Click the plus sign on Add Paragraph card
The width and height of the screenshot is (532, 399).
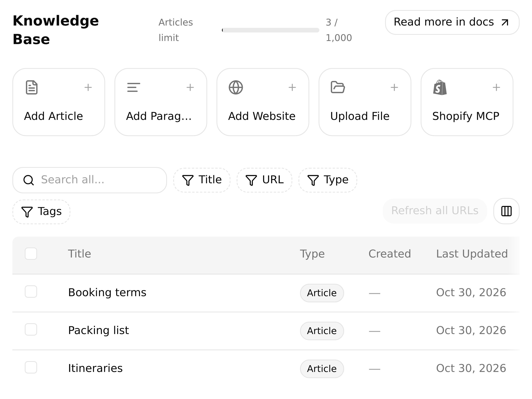point(190,87)
